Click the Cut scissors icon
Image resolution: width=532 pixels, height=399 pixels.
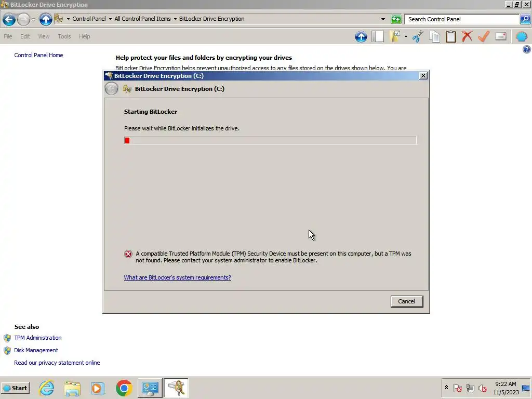click(x=418, y=37)
